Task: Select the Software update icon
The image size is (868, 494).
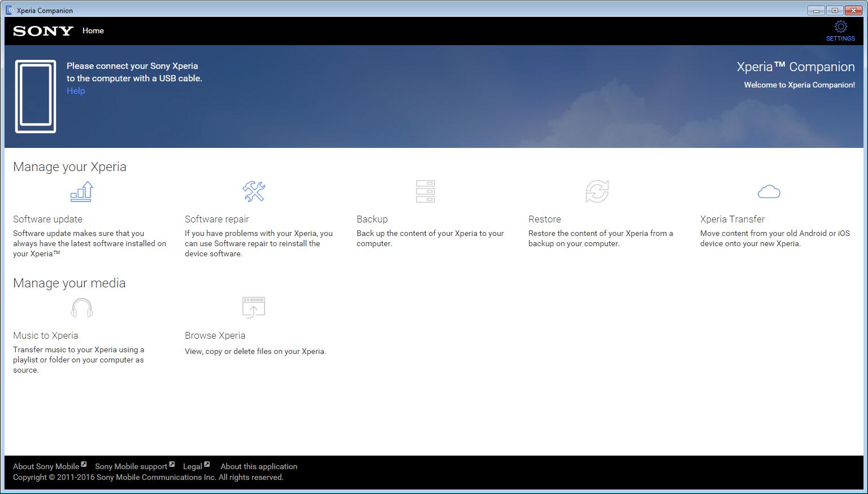Action: (81, 191)
